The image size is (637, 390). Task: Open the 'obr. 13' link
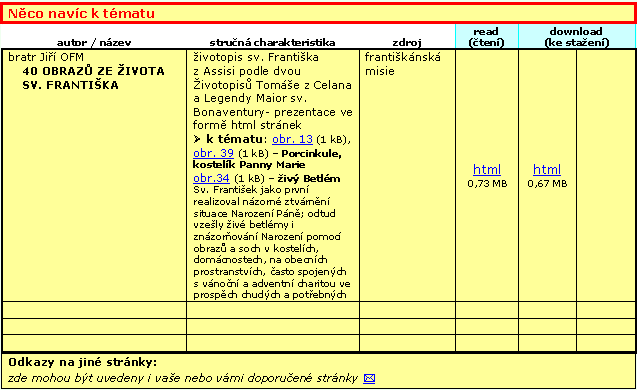click(x=292, y=139)
